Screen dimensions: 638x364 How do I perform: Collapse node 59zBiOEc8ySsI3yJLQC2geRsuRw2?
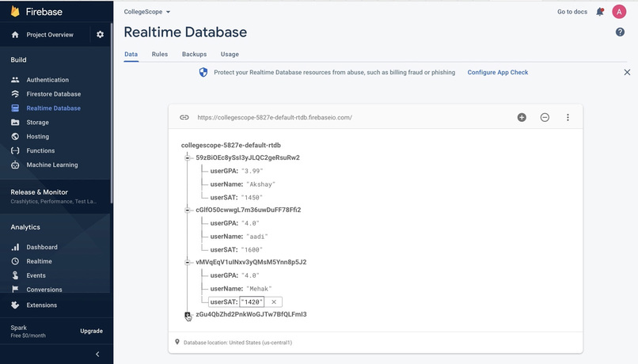click(187, 157)
